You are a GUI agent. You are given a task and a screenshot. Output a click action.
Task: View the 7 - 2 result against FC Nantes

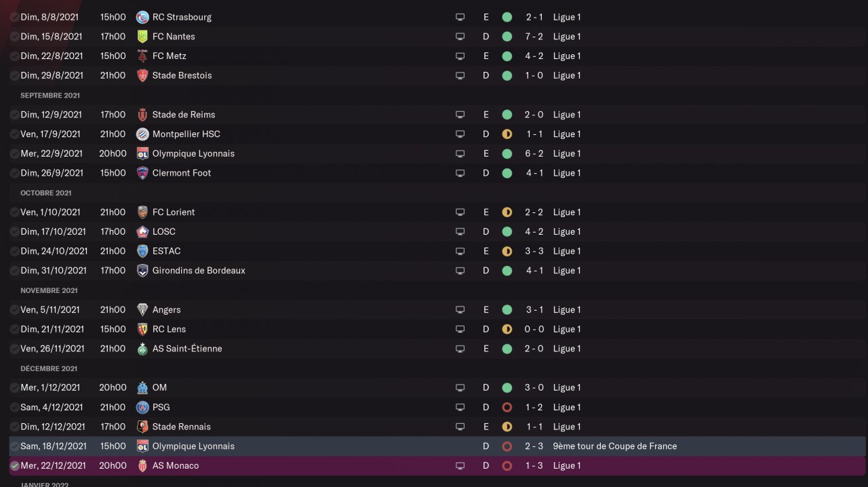[534, 37]
